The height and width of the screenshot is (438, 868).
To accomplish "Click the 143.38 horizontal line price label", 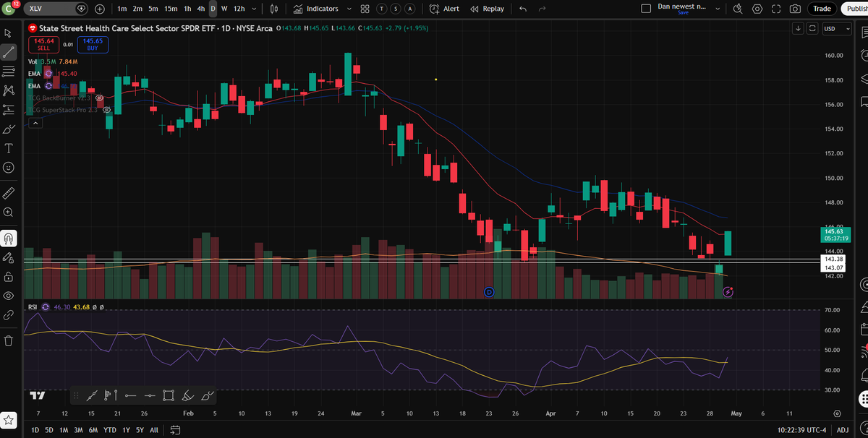I will click(x=834, y=259).
